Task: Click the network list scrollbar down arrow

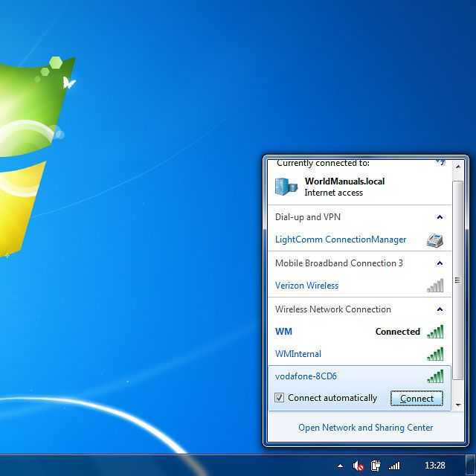Action: tap(458, 405)
